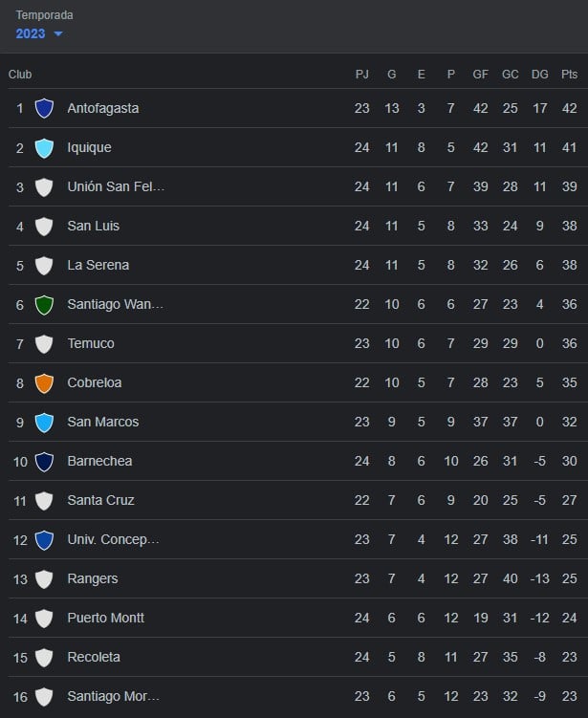Click the Cobreloa orange shield icon
The height and width of the screenshot is (718, 588).
point(44,382)
